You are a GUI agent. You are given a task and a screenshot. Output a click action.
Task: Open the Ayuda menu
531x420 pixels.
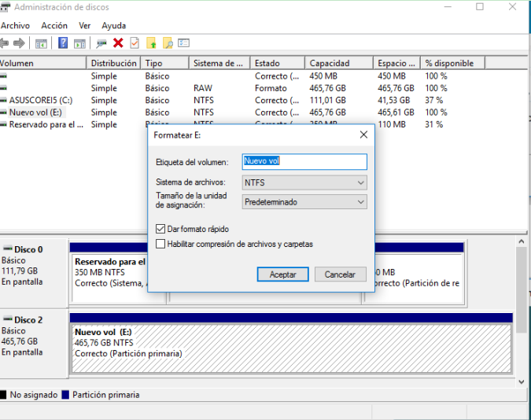click(x=114, y=26)
